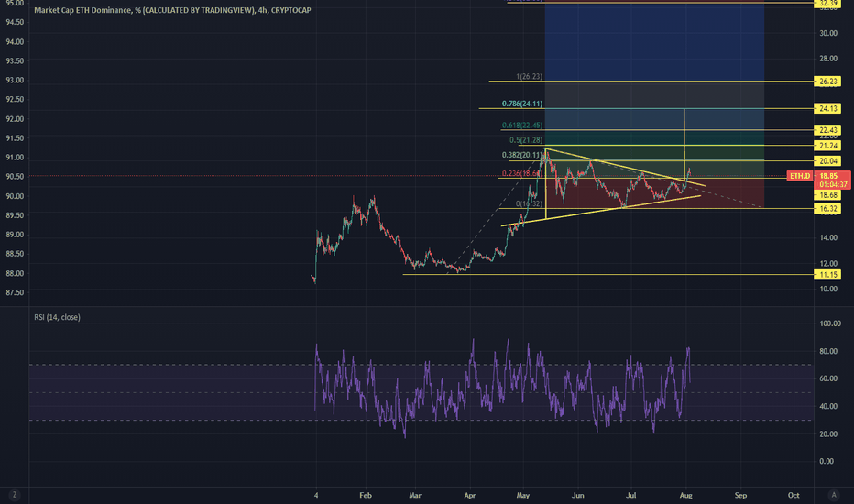Click the 0.618(22.45) Fibonacci level label
The height and width of the screenshot is (504, 854).
coord(522,126)
